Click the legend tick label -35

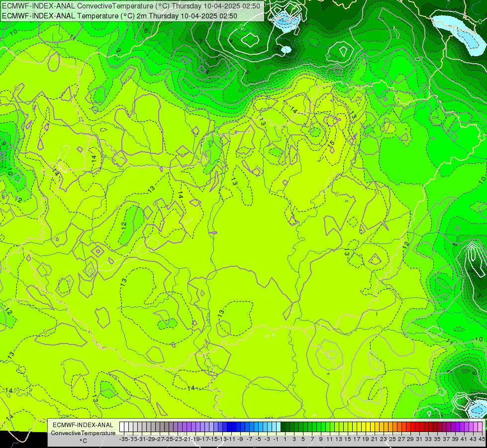coord(123,439)
